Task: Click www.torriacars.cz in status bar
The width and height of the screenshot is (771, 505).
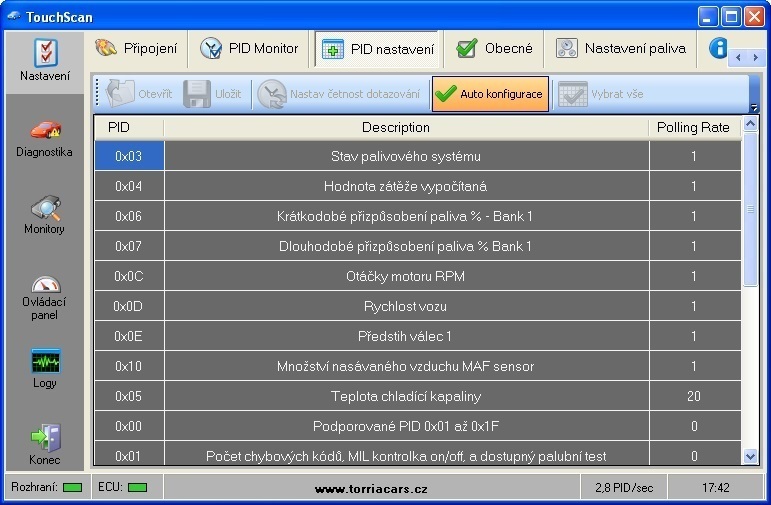Action: click(x=371, y=489)
